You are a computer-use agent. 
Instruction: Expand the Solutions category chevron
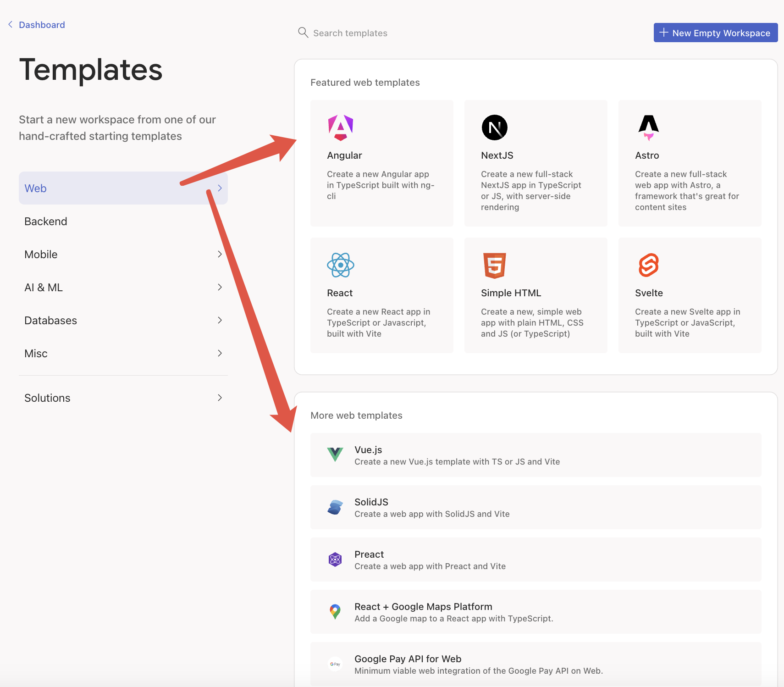[220, 398]
